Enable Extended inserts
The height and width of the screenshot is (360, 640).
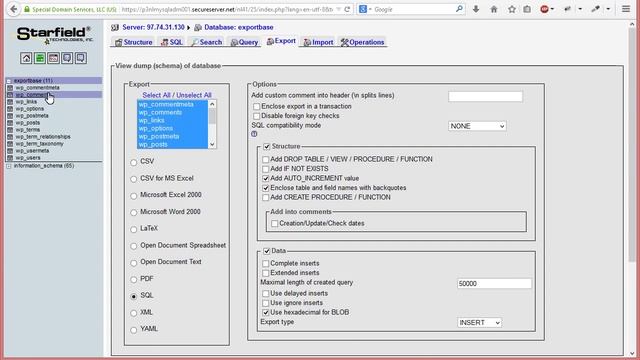pyautogui.click(x=266, y=273)
